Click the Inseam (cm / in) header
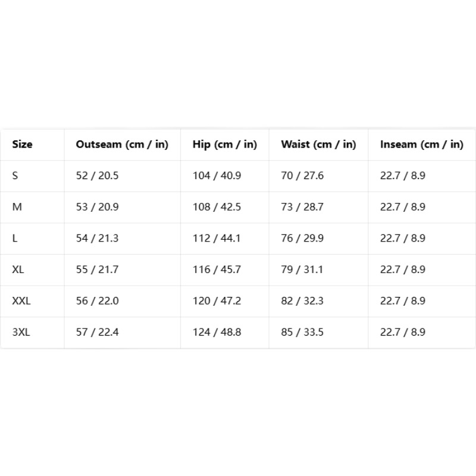 click(x=422, y=145)
